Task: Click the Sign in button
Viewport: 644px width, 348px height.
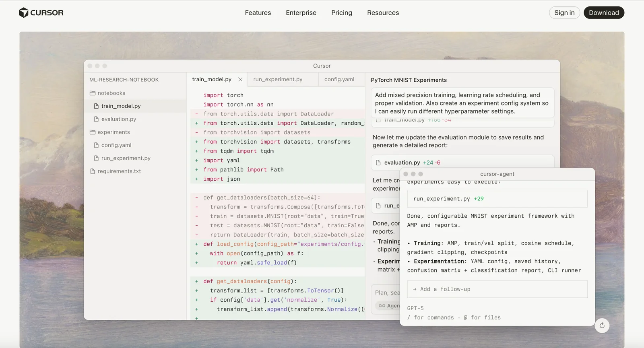Action: click(x=564, y=13)
